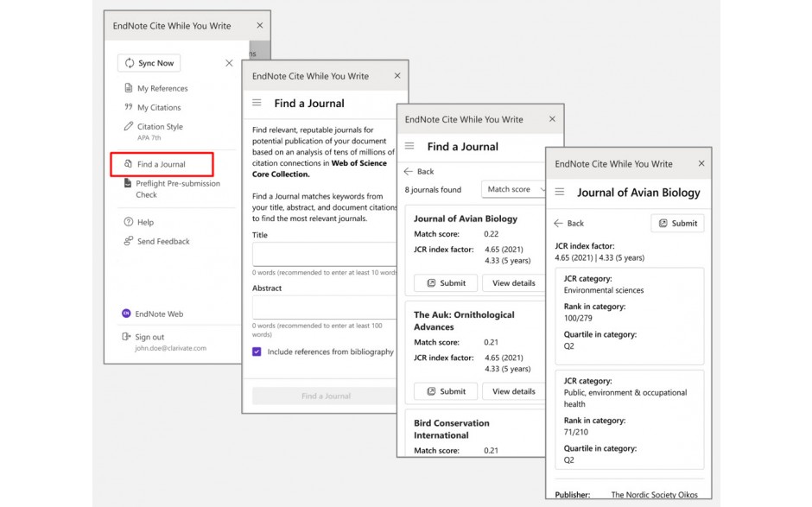Click the Sync Now refresh icon
This screenshot has height=507, width=812.
(x=129, y=62)
